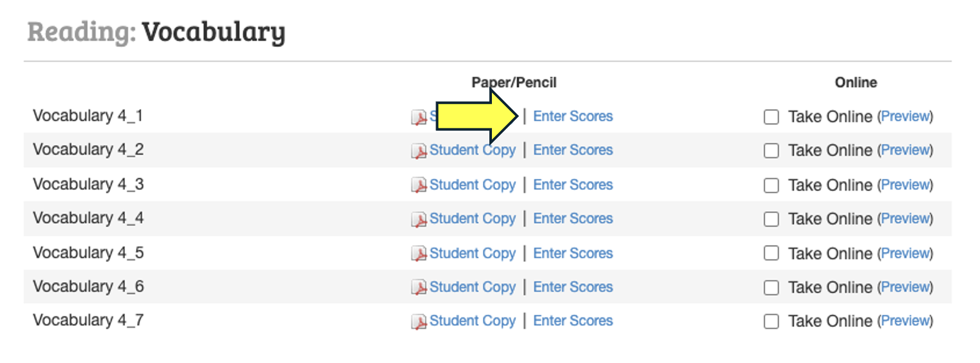Click PDF icon for Vocabulary 4_7
The width and height of the screenshot is (980, 363).
point(419,321)
